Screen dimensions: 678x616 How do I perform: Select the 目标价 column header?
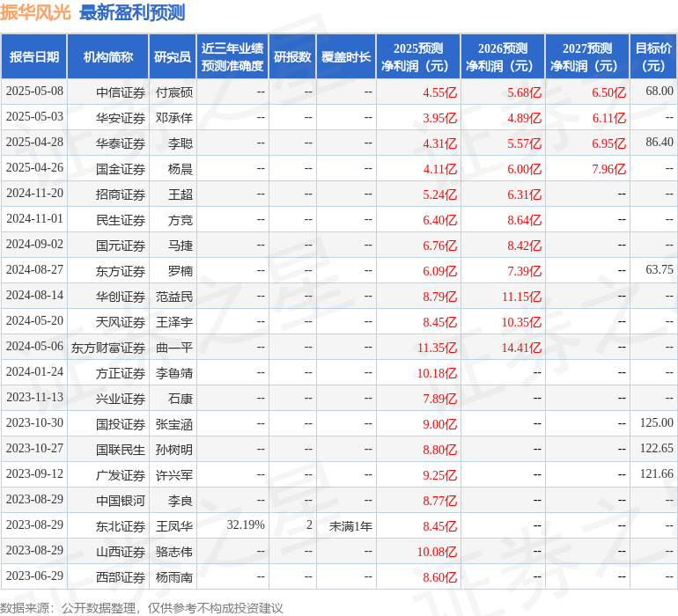pyautogui.click(x=653, y=56)
